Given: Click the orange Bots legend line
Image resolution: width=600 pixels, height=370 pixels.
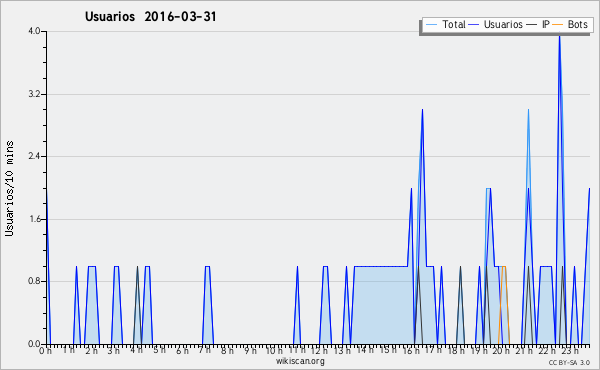Looking at the screenshot, I should (558, 25).
